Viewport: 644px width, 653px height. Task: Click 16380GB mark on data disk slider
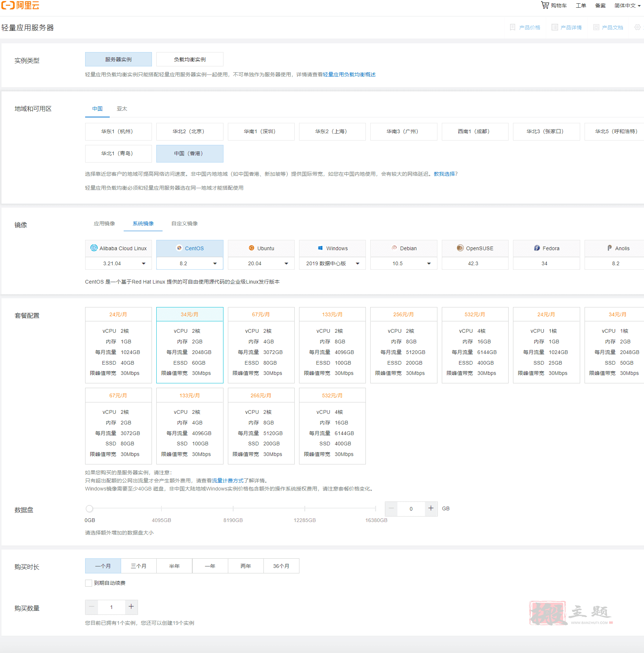376,508
